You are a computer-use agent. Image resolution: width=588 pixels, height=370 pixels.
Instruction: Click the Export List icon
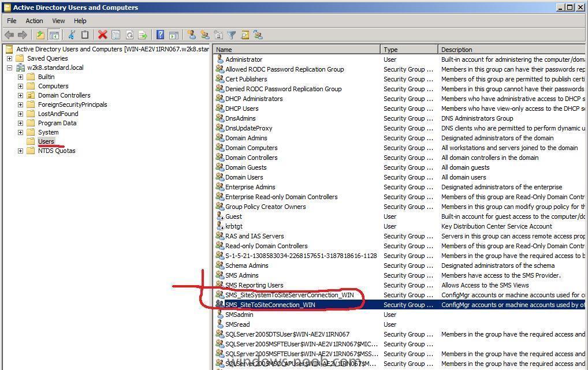143,35
